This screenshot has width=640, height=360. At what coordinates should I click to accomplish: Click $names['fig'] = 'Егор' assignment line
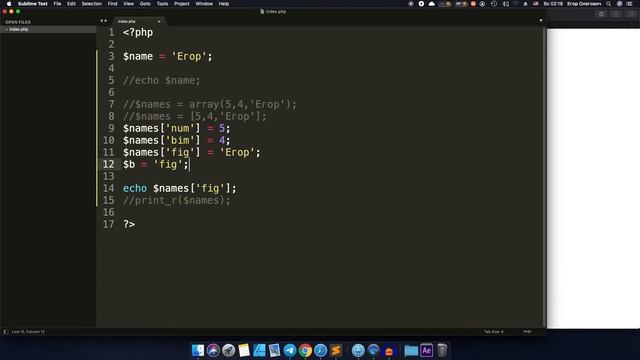click(x=192, y=152)
